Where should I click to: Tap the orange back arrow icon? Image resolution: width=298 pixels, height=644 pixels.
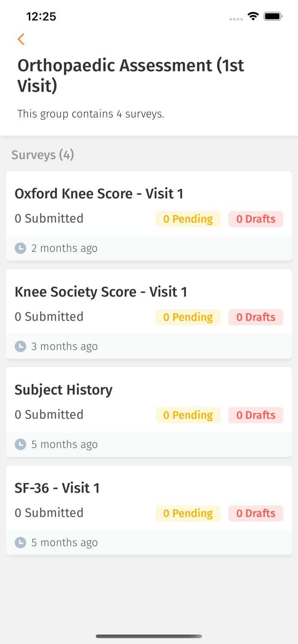click(x=21, y=39)
